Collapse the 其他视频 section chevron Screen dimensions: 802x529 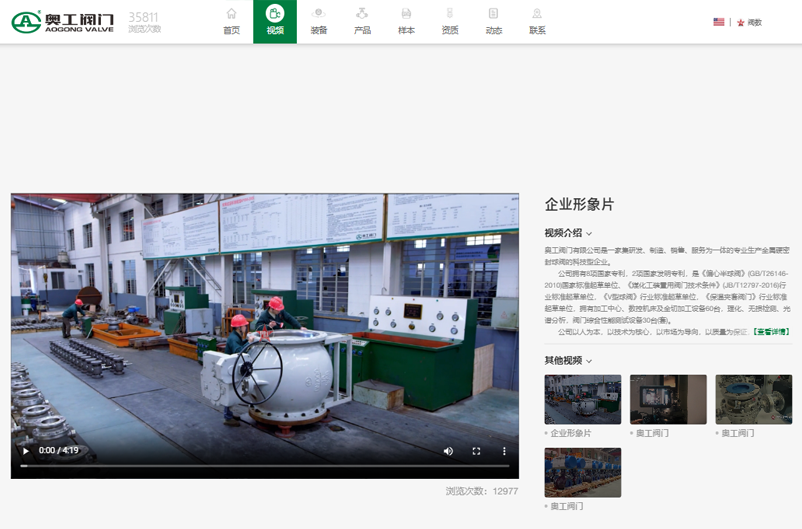point(589,361)
